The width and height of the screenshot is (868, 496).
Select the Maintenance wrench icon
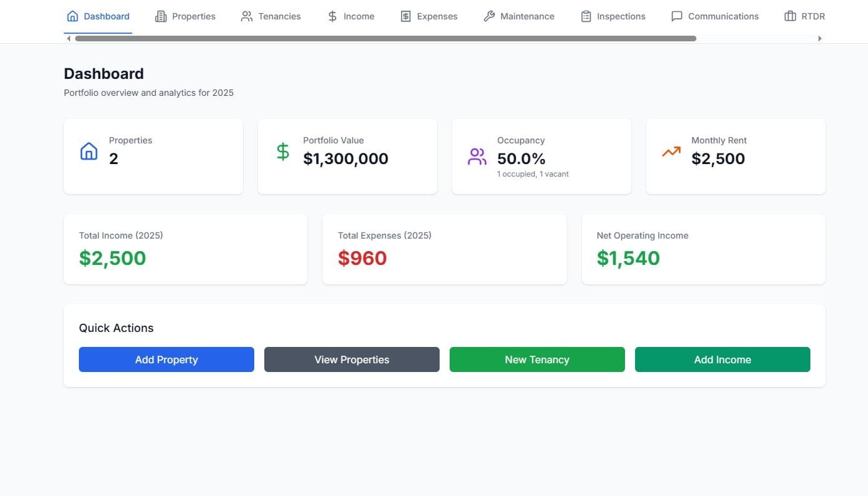click(x=488, y=16)
